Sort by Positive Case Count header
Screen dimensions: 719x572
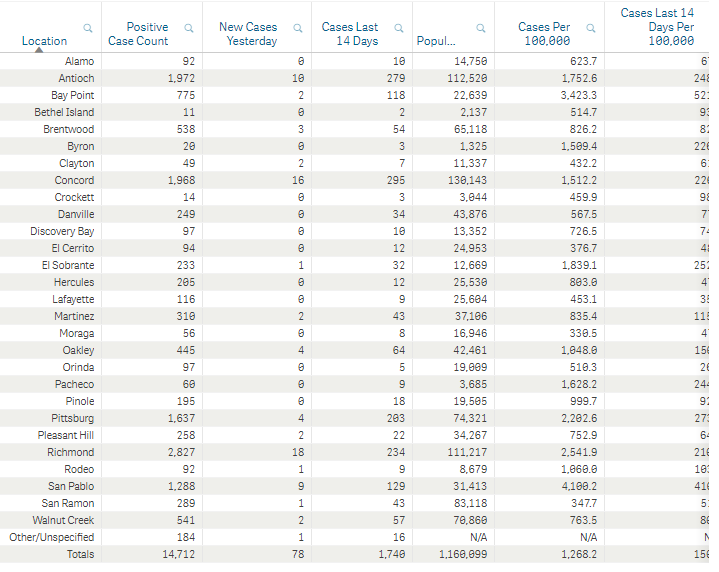pyautogui.click(x=138, y=34)
